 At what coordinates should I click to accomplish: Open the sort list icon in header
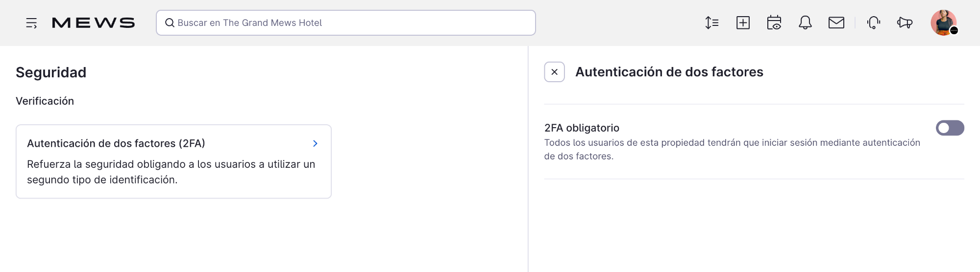pyautogui.click(x=712, y=23)
